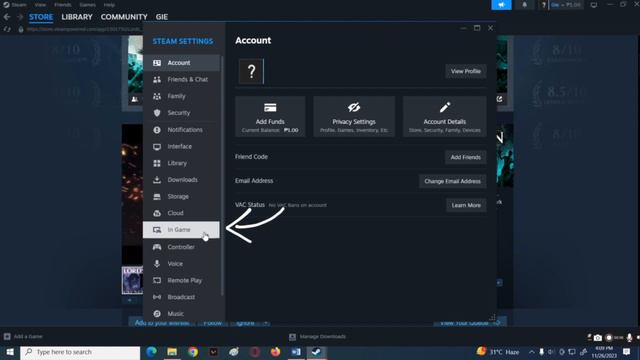Image resolution: width=640 pixels, height=360 pixels.
Task: Click the settings sidebar scrollbar
Action: coord(222,176)
